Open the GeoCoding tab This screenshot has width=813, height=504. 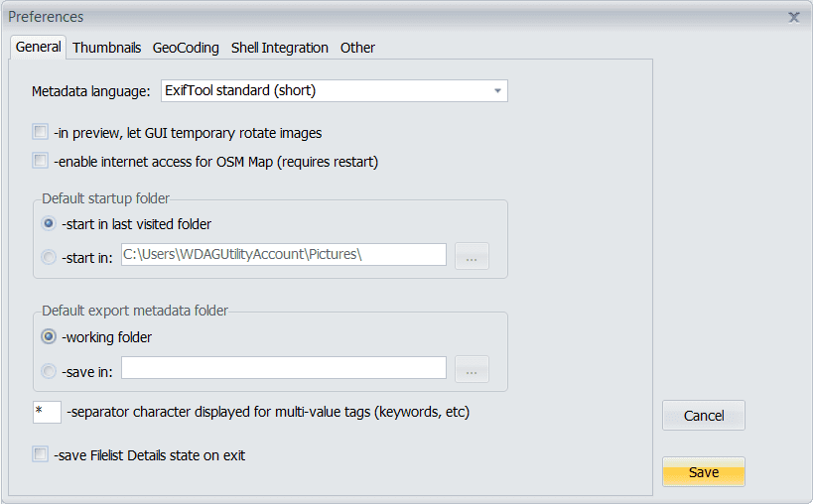[x=186, y=48]
